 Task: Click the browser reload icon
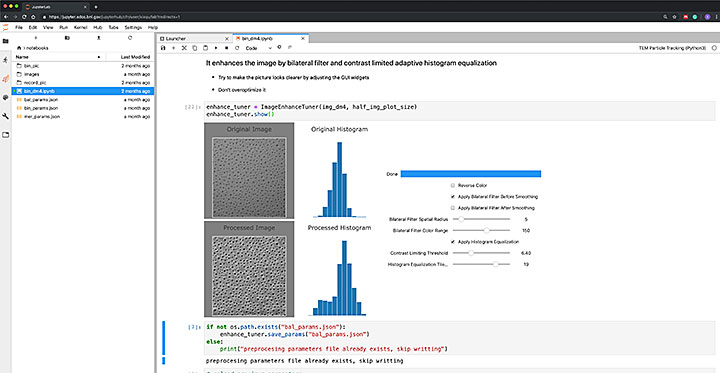[x=24, y=17]
